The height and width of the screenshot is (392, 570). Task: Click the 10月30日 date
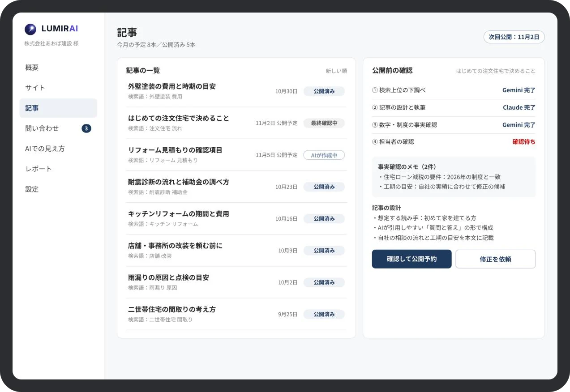(x=287, y=91)
